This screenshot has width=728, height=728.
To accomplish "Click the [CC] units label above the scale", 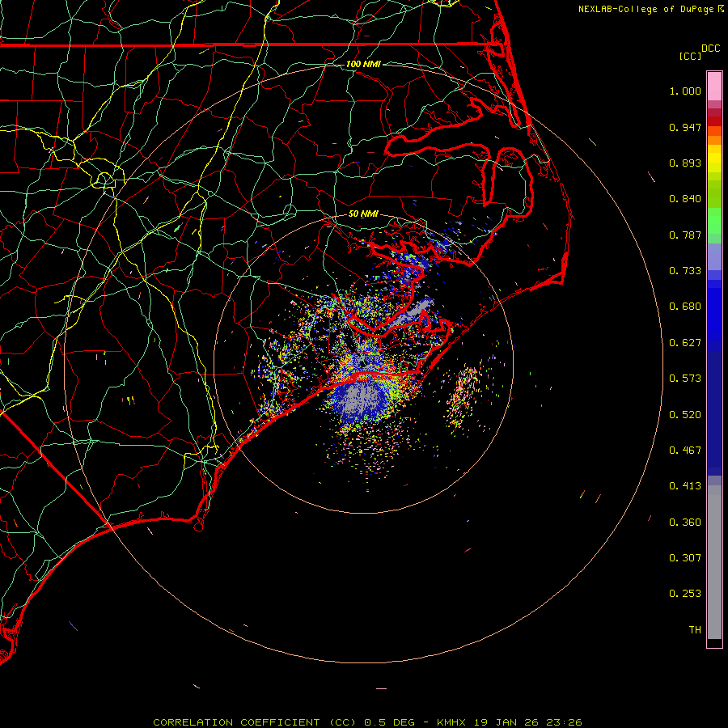I will coord(690,56).
